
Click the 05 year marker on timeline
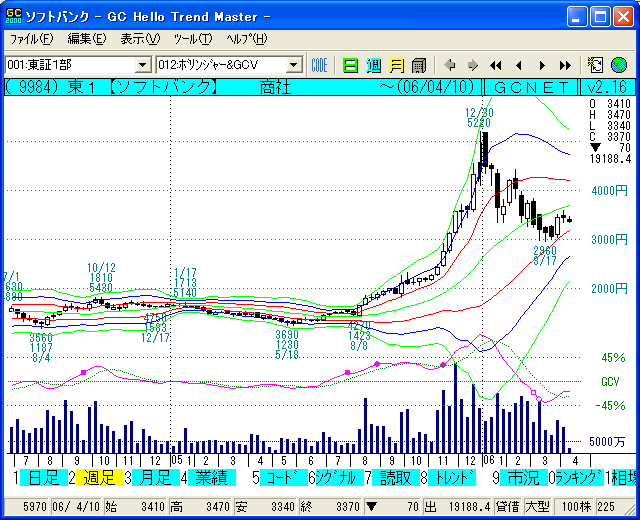pos(177,460)
